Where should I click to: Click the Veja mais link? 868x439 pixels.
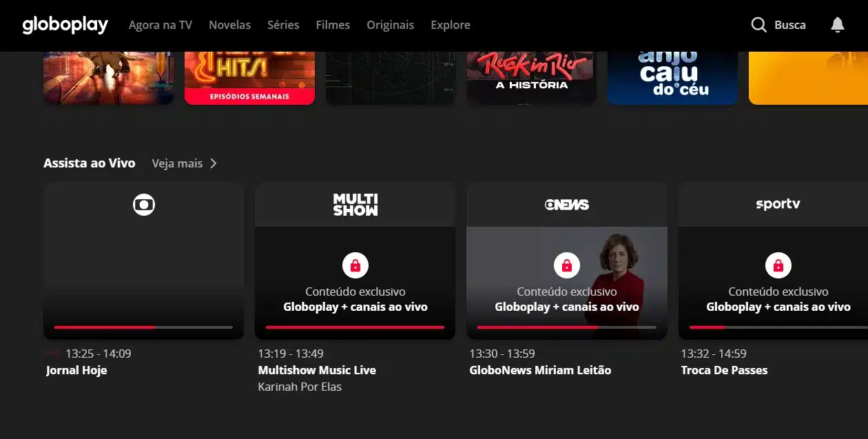177,163
